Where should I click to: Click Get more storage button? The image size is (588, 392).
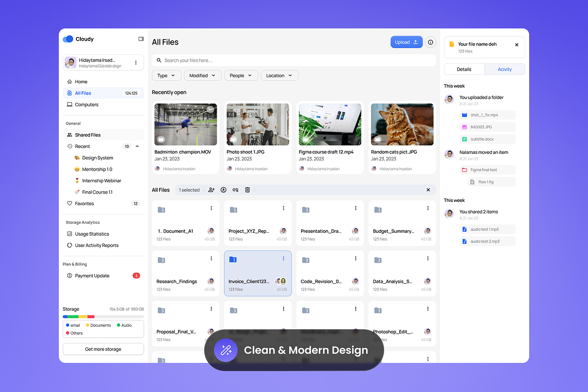coord(103,349)
